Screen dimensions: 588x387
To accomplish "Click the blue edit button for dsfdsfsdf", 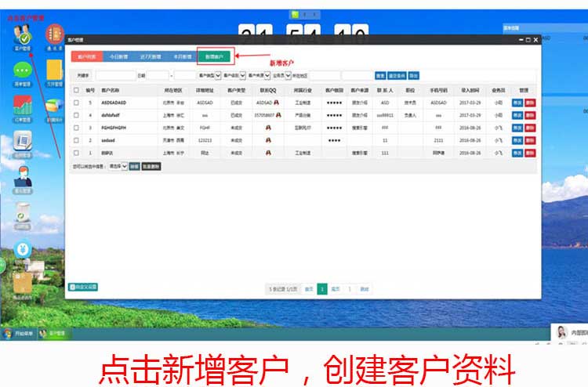I will point(517,115).
